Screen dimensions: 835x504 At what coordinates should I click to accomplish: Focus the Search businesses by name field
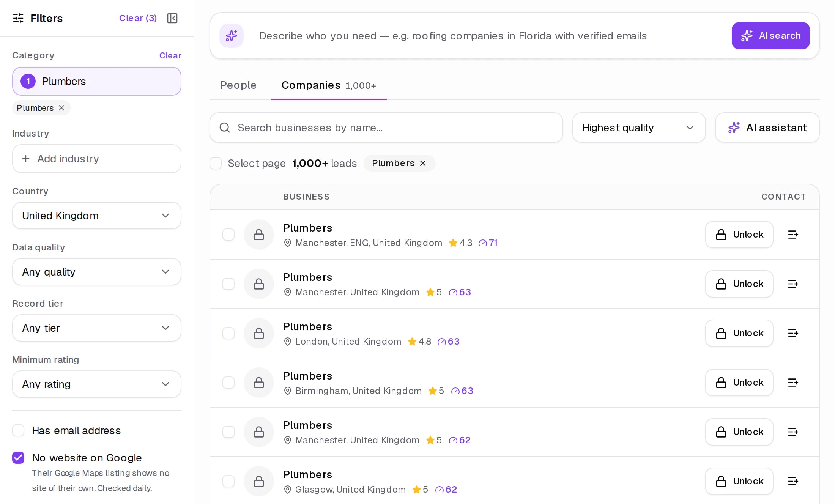[x=386, y=128]
